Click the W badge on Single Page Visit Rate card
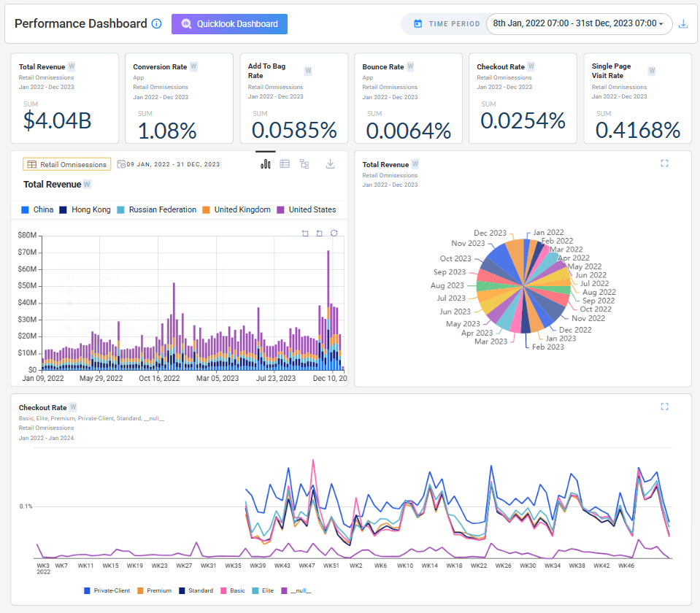Viewport: 700px width, 613px height. pos(652,71)
